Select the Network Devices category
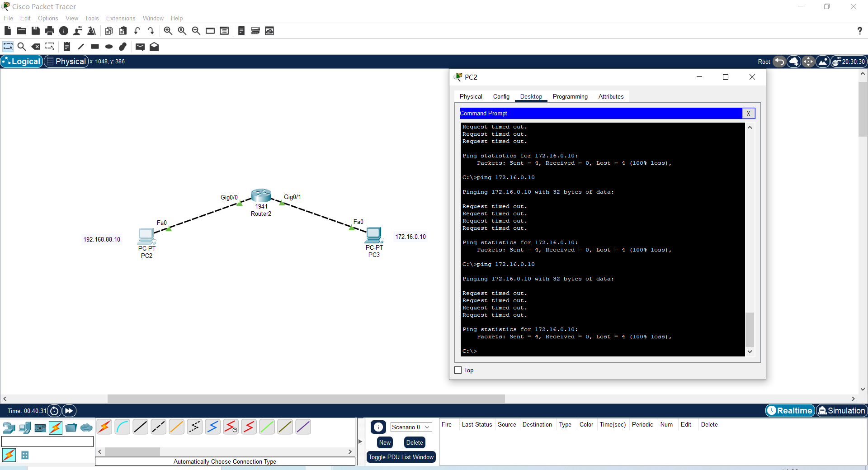 coord(9,427)
